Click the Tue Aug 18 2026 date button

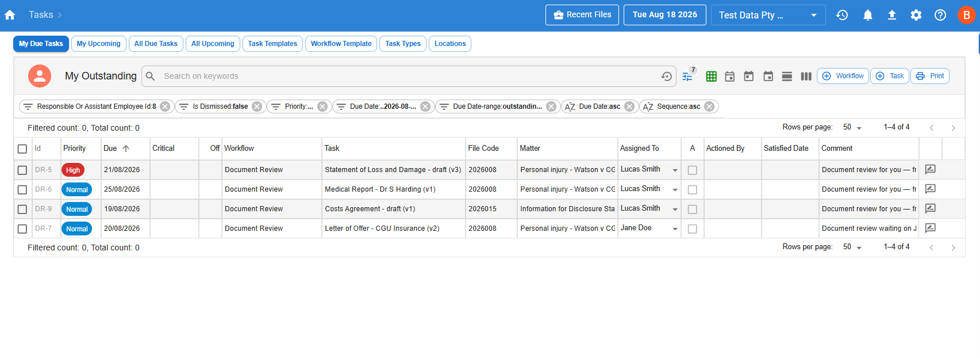665,15
